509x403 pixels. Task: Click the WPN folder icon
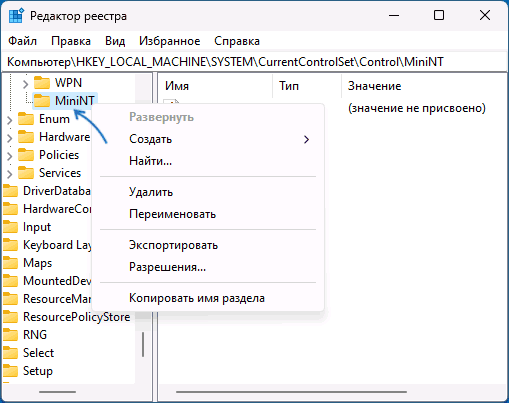42,83
